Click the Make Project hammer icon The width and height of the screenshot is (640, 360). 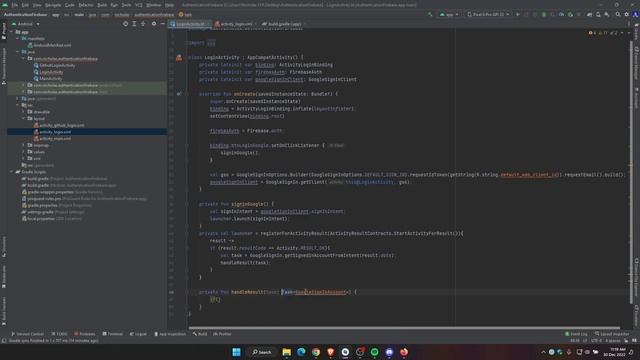430,15
